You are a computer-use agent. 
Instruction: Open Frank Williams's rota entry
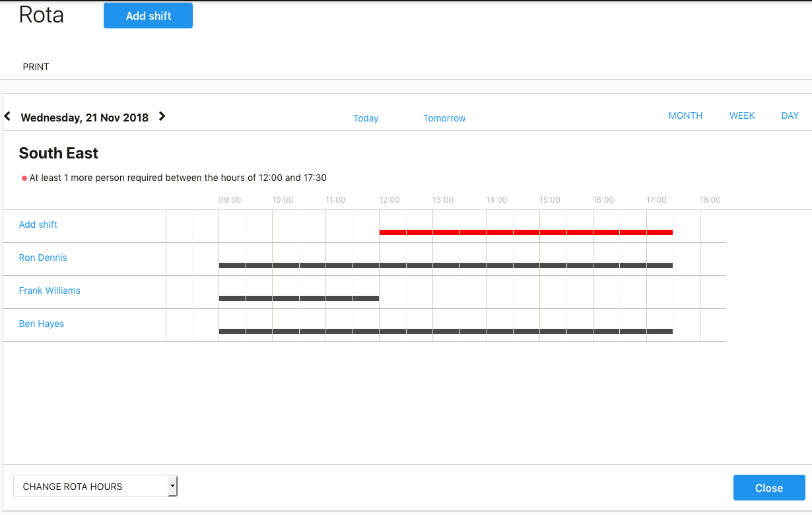coord(50,291)
